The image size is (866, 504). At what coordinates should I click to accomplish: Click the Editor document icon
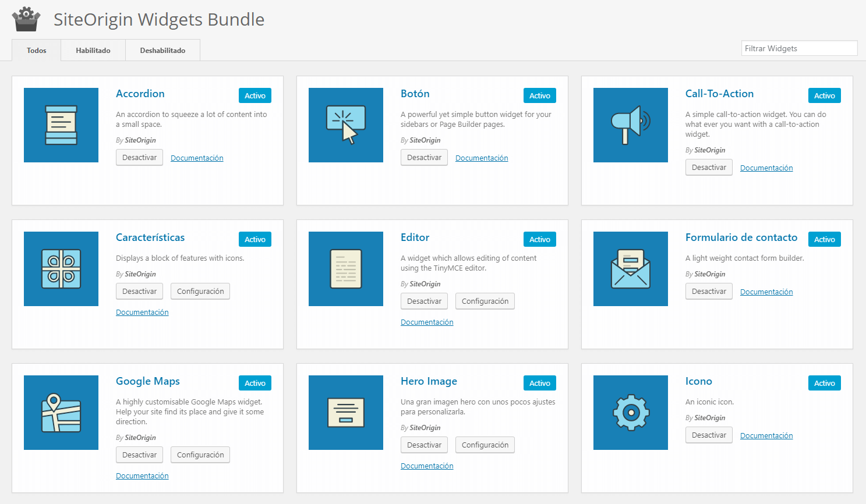pos(345,269)
